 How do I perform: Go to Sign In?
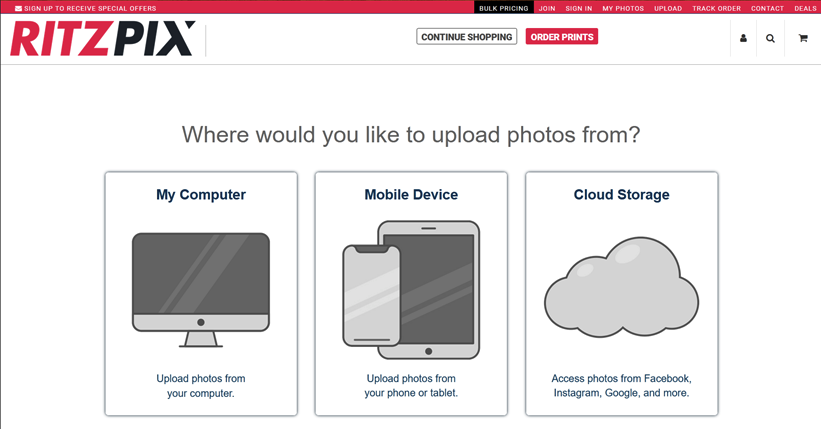point(578,8)
